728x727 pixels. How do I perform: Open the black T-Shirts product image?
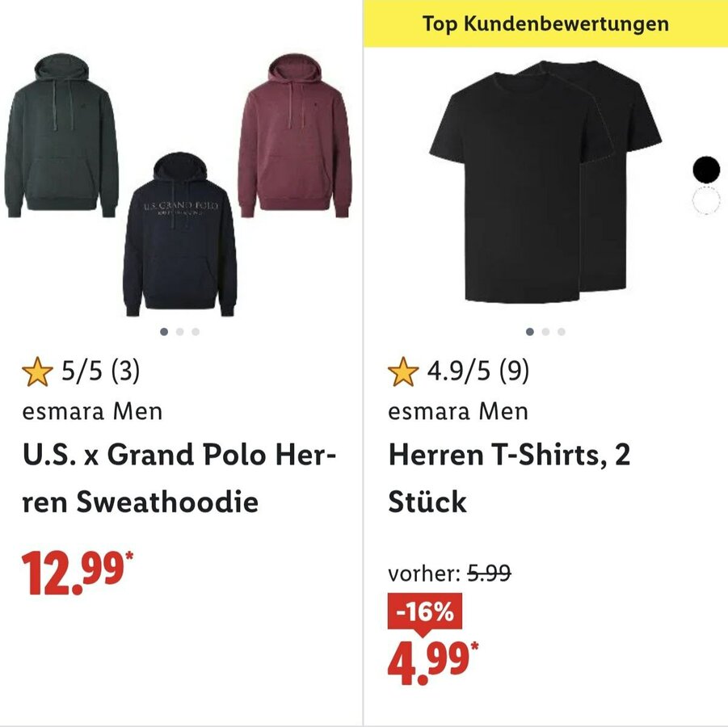(x=545, y=182)
